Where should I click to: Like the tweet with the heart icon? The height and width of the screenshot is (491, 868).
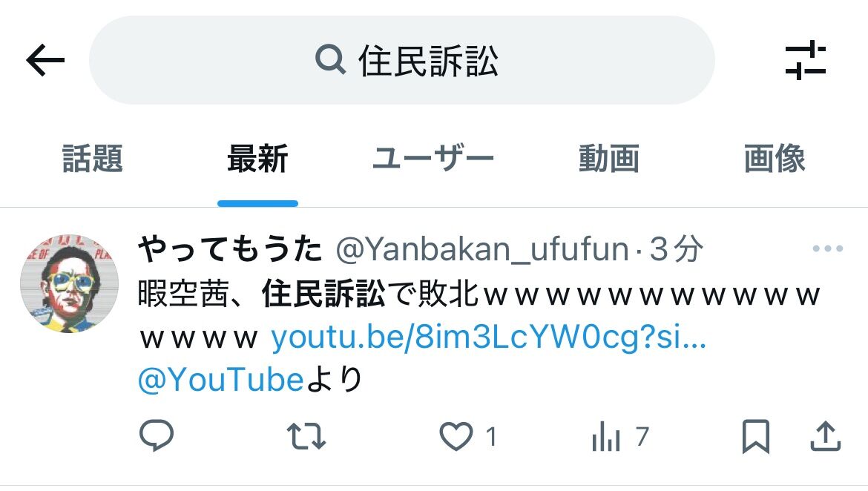coord(456,436)
